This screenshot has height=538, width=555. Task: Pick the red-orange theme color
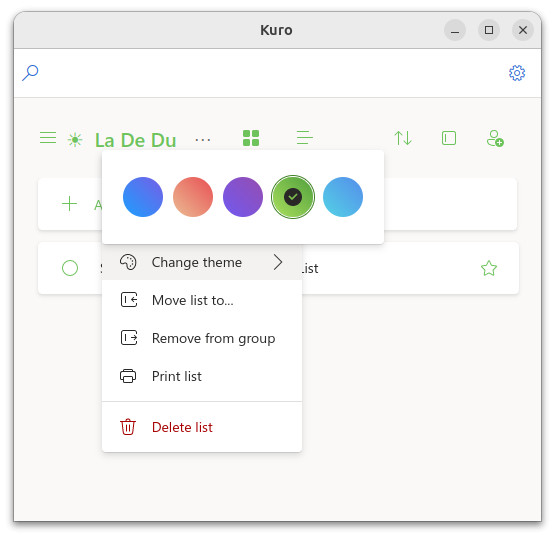click(x=193, y=197)
